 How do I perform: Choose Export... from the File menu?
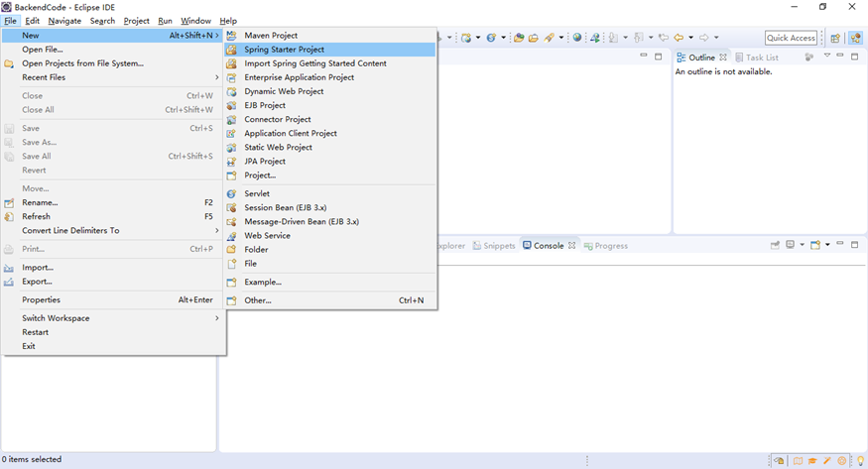[x=113, y=282]
